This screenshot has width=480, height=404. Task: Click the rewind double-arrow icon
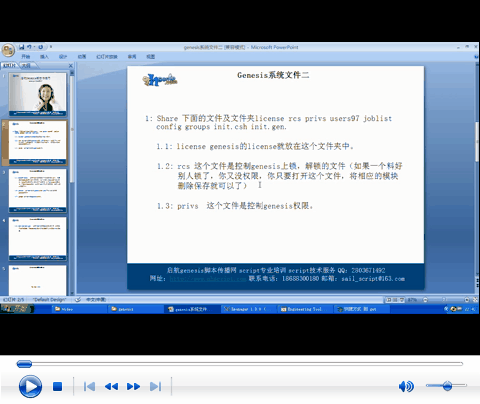pos(111,387)
